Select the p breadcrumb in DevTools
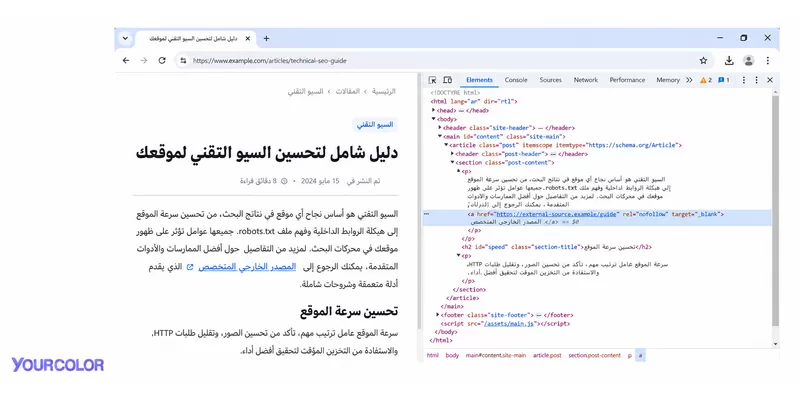Viewport: 800px width, 400px height. pyautogui.click(x=629, y=356)
